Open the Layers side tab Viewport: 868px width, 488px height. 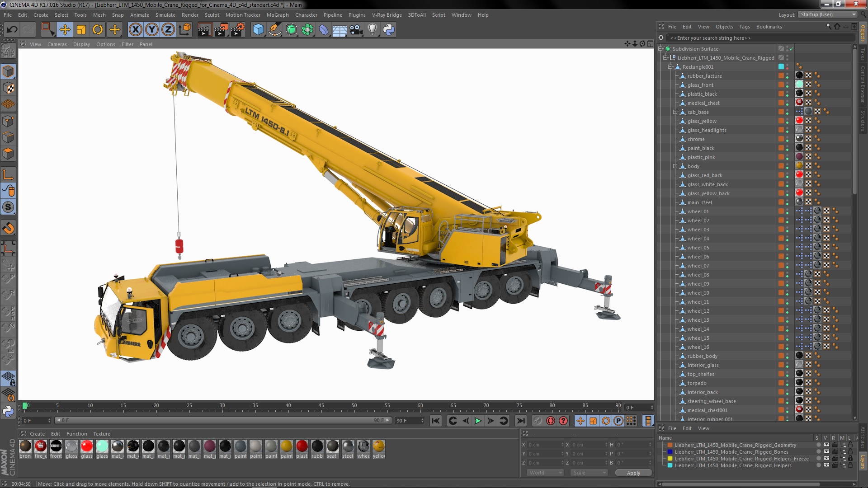coord(863,463)
